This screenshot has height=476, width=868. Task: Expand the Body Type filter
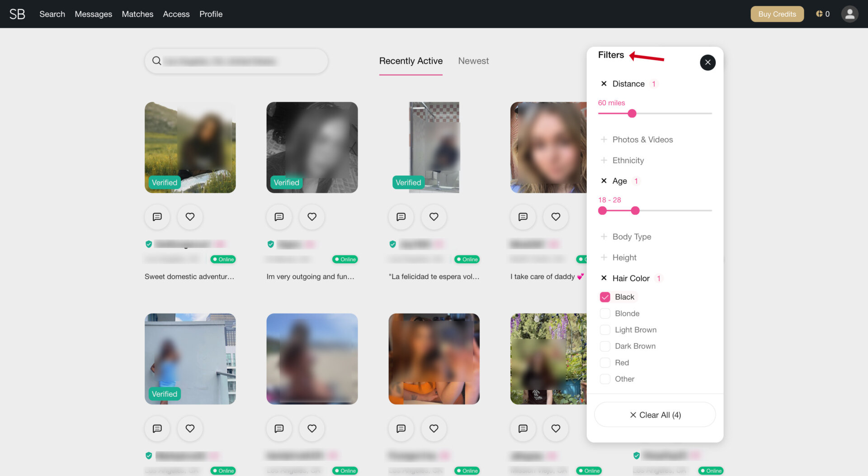[631, 237]
